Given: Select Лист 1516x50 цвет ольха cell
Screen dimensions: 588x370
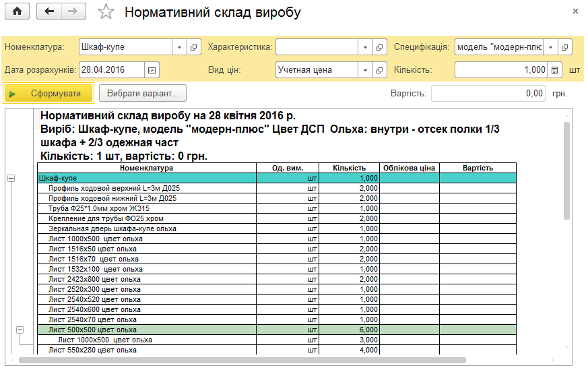Looking at the screenshot, I should 147,249.
